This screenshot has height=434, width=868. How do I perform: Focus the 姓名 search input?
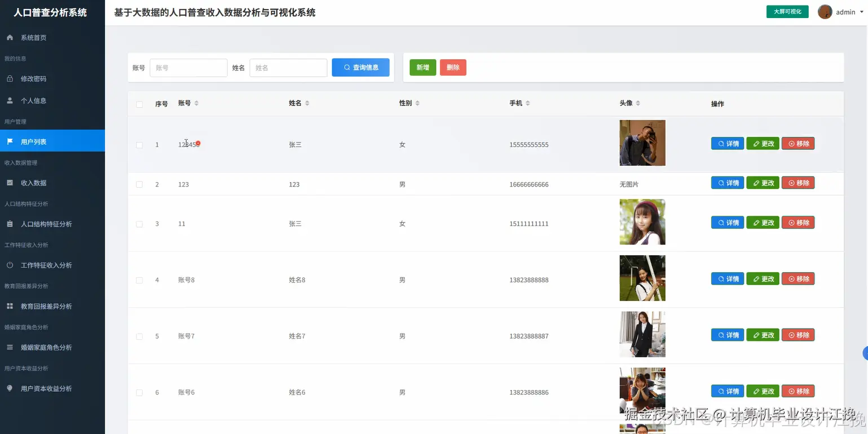tap(288, 68)
